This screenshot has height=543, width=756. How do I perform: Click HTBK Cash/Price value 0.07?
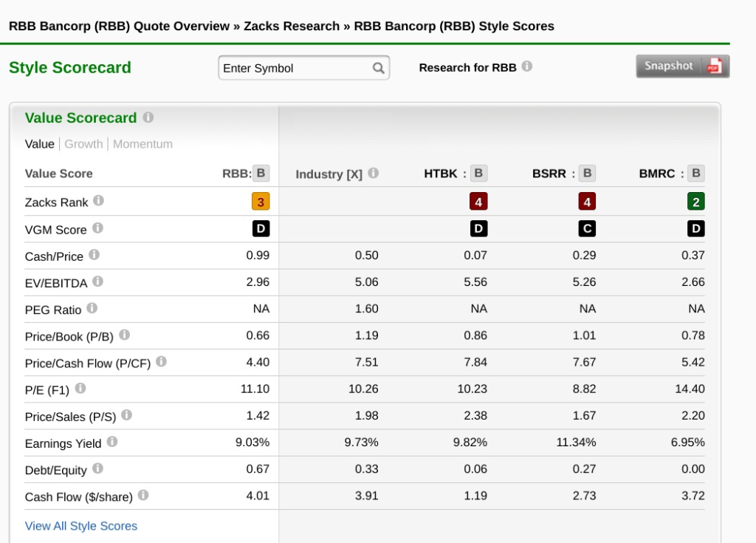click(x=475, y=256)
